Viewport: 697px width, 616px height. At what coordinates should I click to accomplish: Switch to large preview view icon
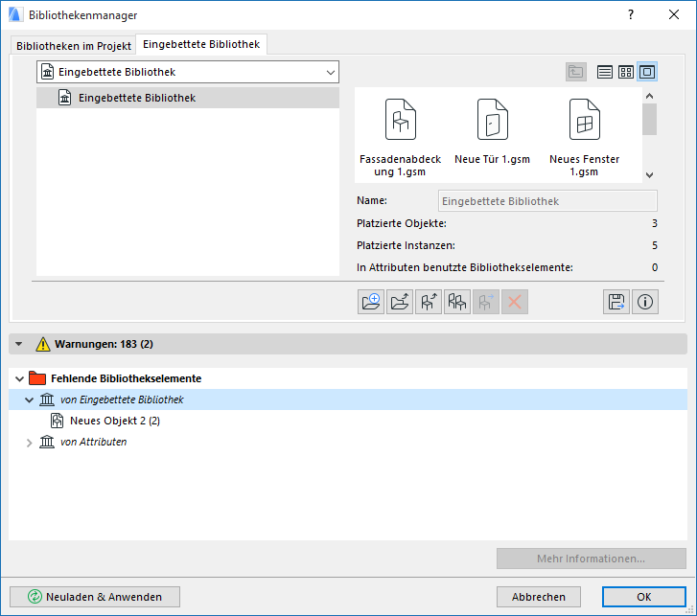pyautogui.click(x=647, y=72)
